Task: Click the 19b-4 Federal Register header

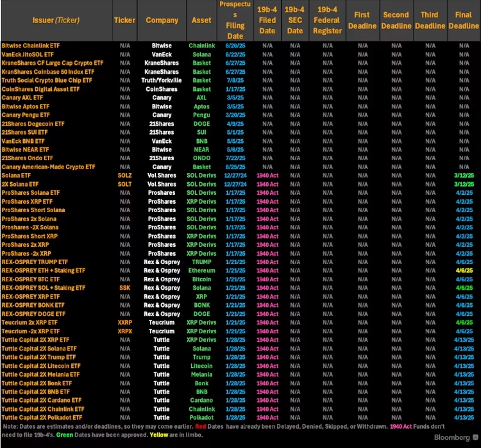Action: [x=328, y=20]
